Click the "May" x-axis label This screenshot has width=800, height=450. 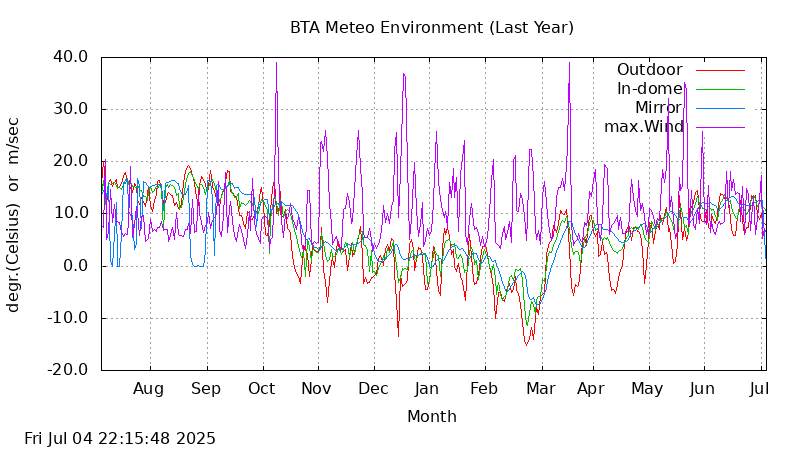647,389
